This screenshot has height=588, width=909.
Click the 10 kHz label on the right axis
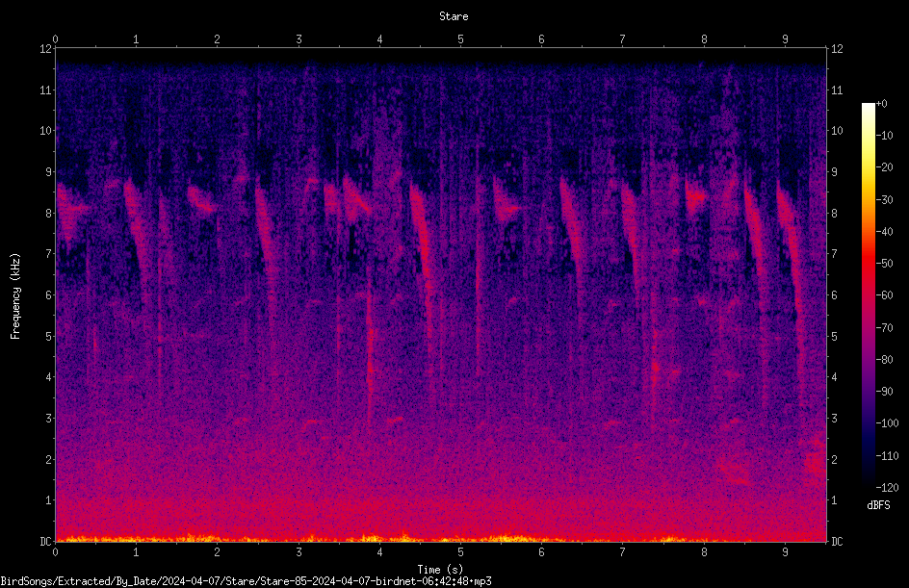click(x=837, y=130)
